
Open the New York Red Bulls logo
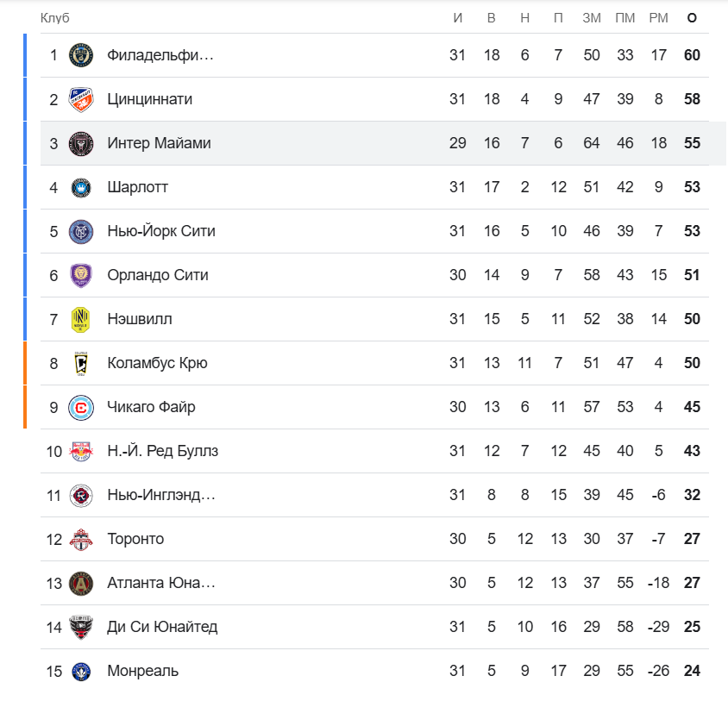tap(81, 451)
